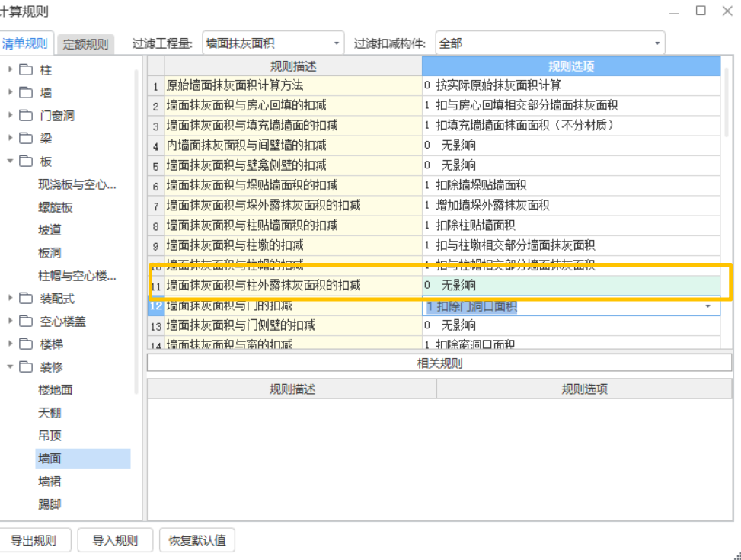This screenshot has height=560, width=741.
Task: Select 天棚 tree item
Action: tap(50, 412)
